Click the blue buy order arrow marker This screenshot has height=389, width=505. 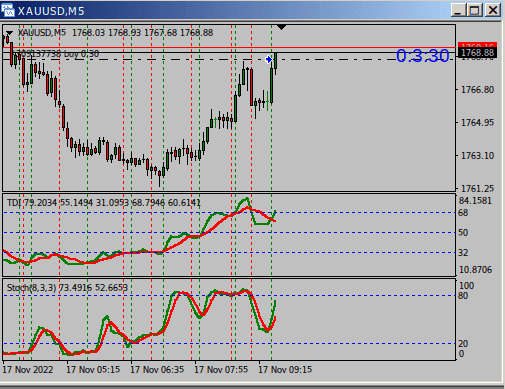pyautogui.click(x=269, y=60)
